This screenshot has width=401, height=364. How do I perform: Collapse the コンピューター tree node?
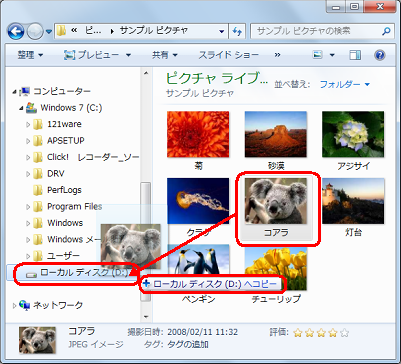(x=14, y=91)
